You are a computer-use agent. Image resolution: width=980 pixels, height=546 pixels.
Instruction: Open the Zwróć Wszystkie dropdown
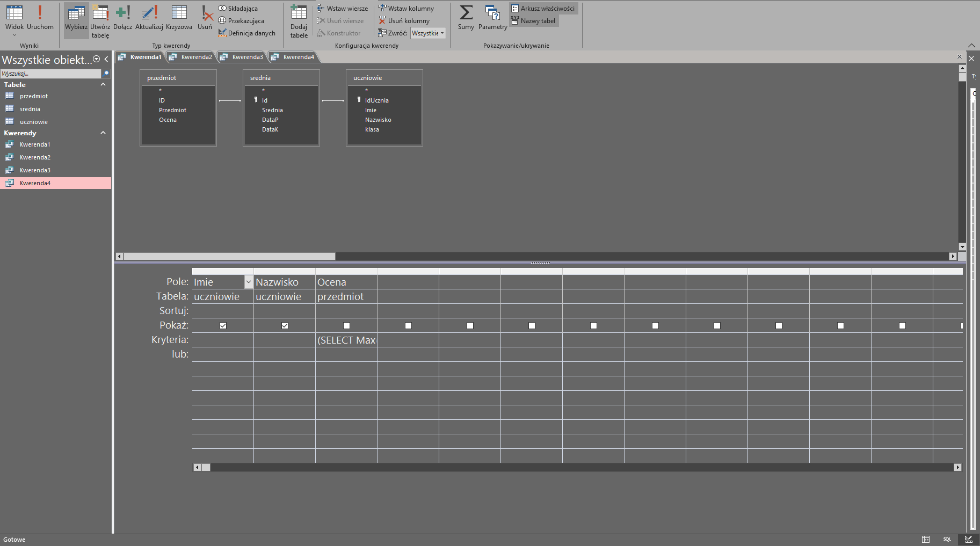click(x=428, y=33)
